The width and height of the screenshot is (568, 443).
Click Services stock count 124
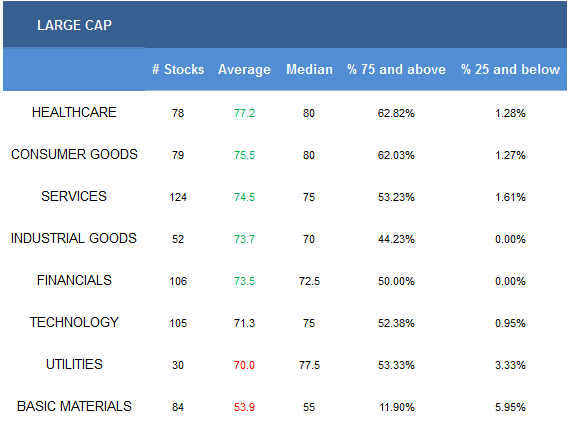tap(178, 197)
